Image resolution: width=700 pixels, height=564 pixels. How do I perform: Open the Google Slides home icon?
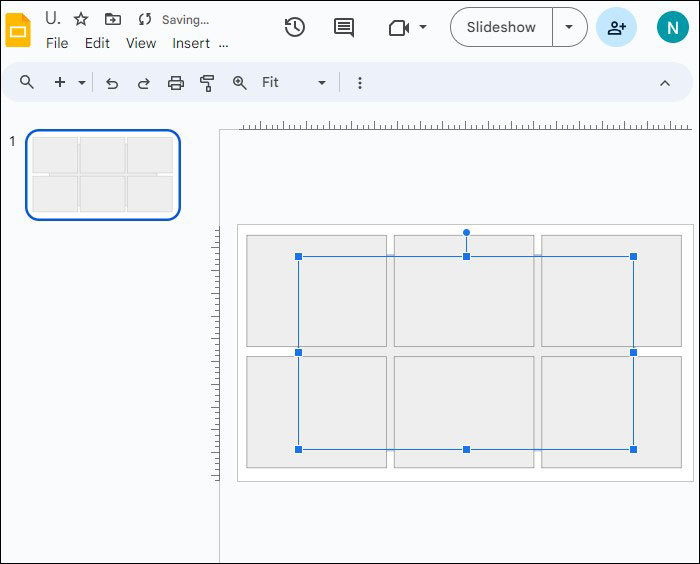18,30
